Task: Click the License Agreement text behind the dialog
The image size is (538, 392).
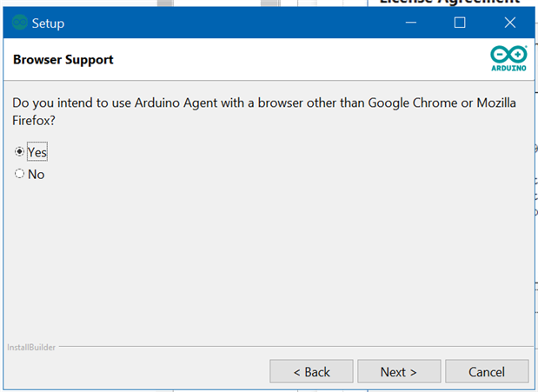Action: (450, 2)
